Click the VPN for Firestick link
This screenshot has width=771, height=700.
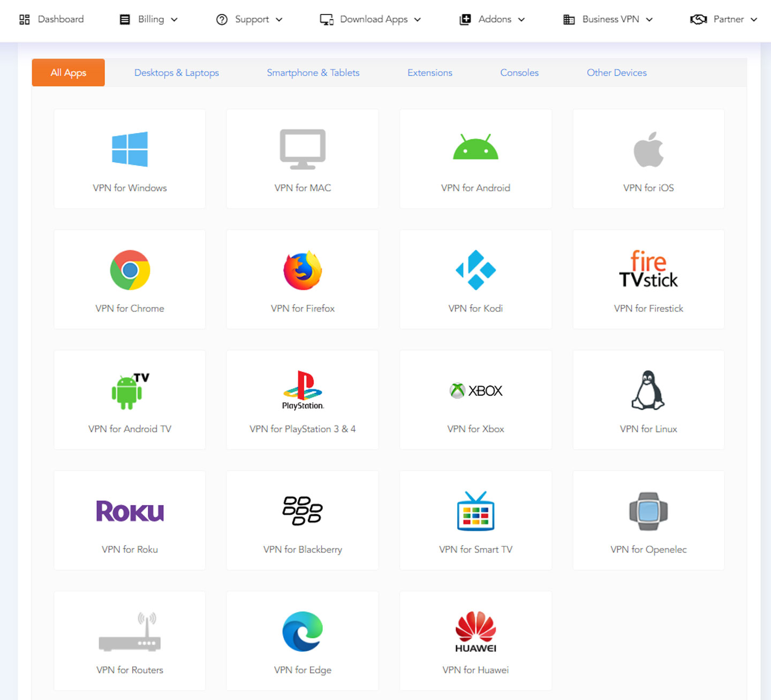pyautogui.click(x=648, y=308)
